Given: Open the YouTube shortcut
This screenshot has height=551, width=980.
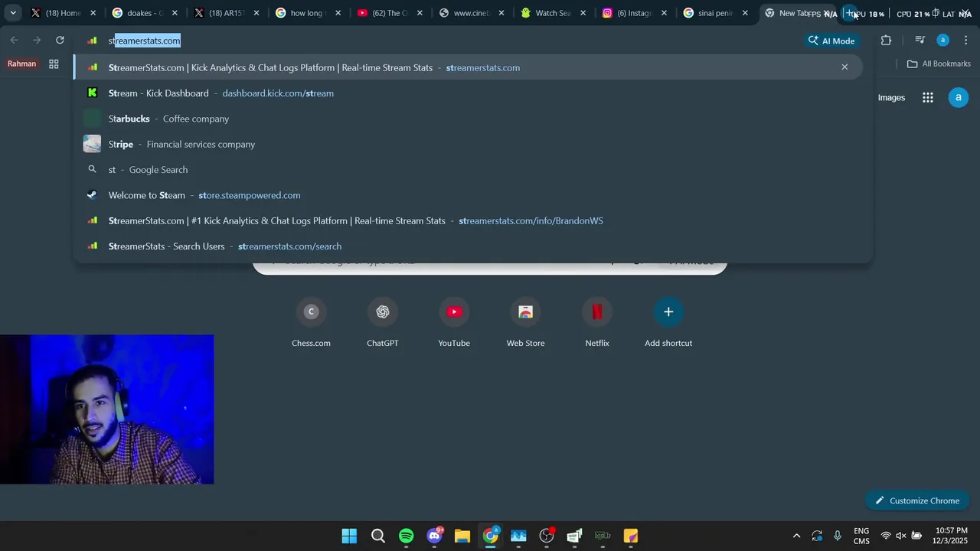Looking at the screenshot, I should point(454,323).
